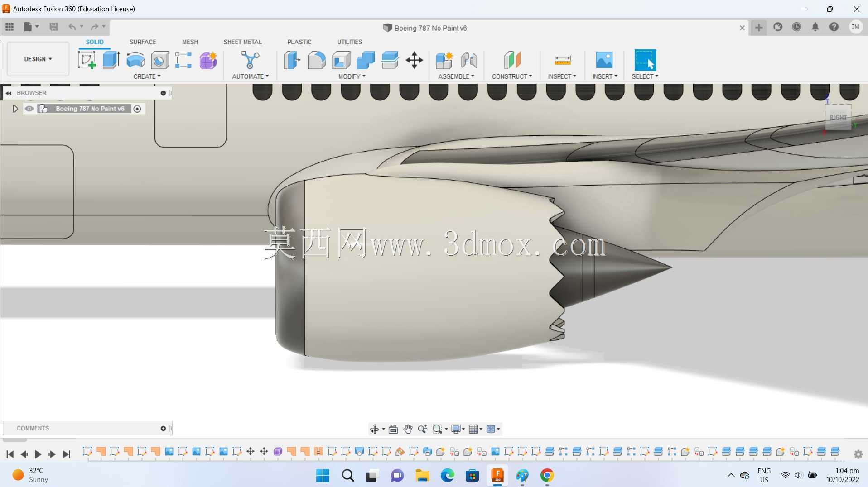868x487 pixels.
Task: Open the Insert dropdown menu
Action: (605, 76)
